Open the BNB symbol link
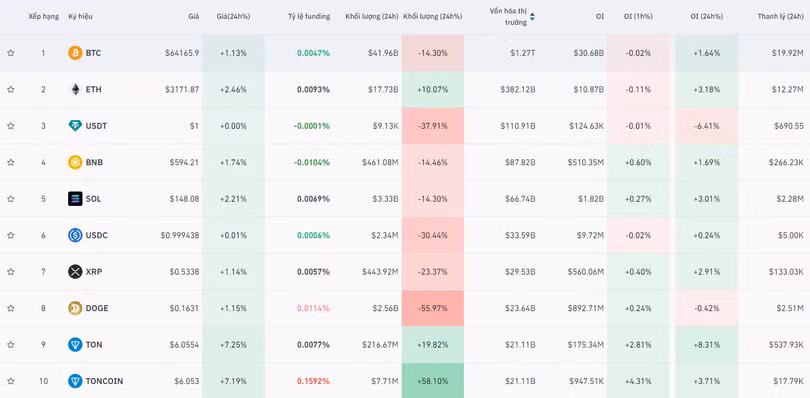810x398 pixels. [94, 162]
